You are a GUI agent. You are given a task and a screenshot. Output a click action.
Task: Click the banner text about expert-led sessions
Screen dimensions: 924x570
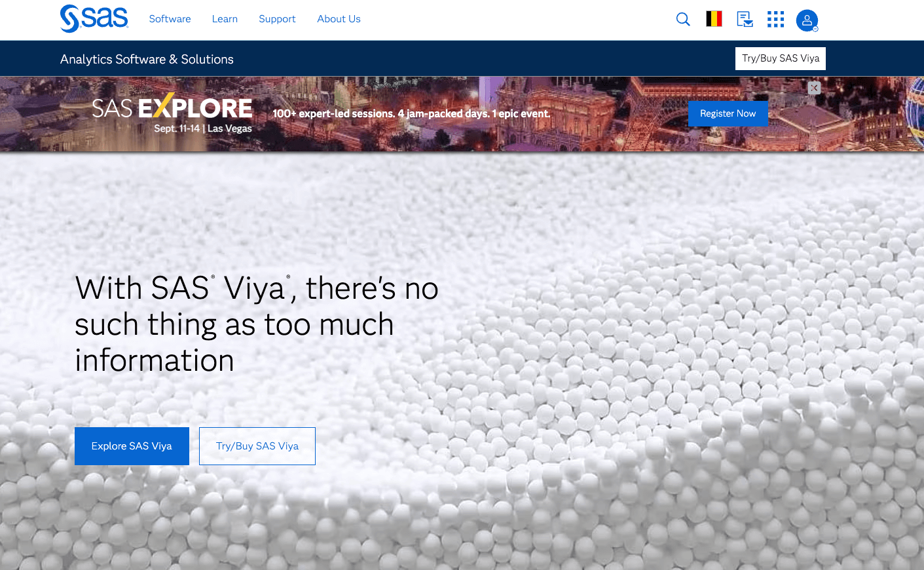411,113
